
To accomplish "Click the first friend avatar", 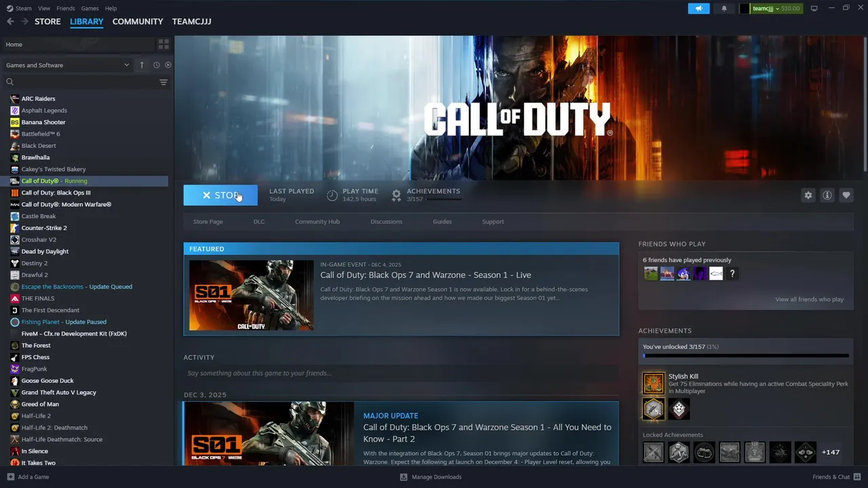I will point(651,274).
